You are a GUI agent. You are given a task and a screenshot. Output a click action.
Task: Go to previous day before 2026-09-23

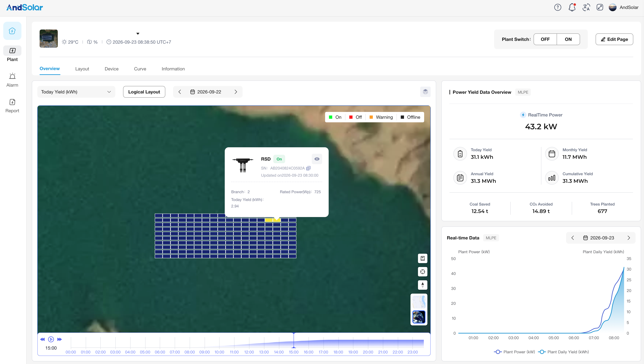tap(573, 238)
